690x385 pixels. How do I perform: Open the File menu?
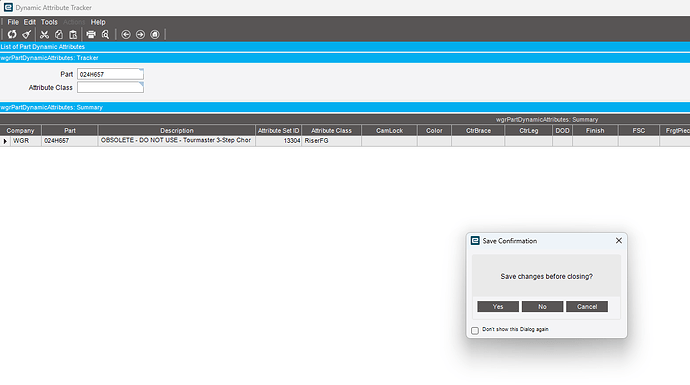[13, 22]
